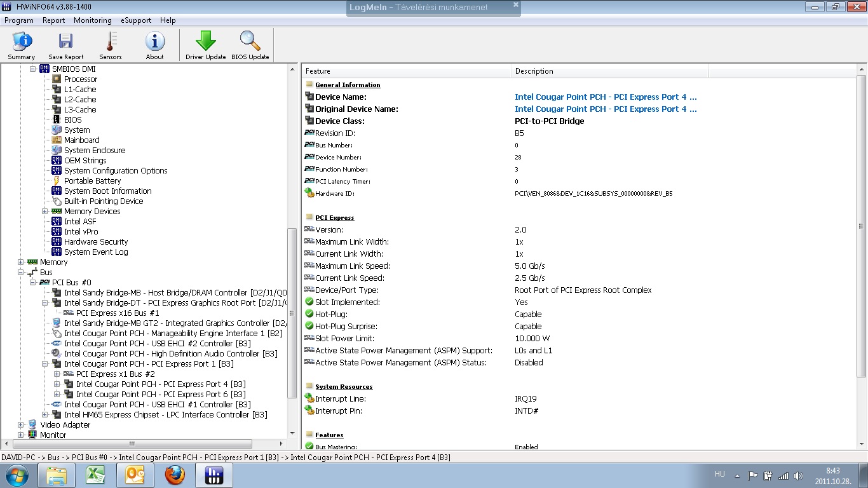This screenshot has height=488, width=868.
Task: Select the Integrated Graphics Controller entry
Action: click(175, 323)
